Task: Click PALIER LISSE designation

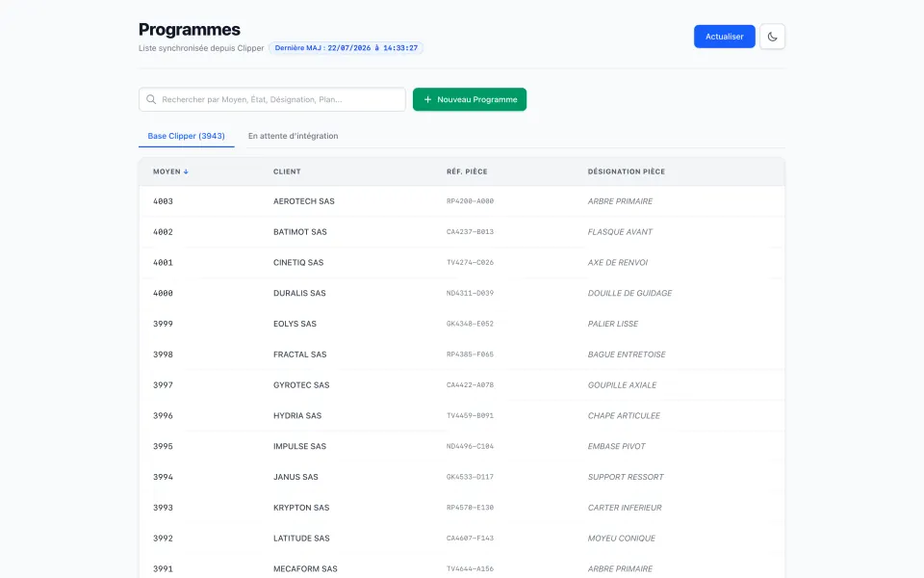Action: point(613,324)
